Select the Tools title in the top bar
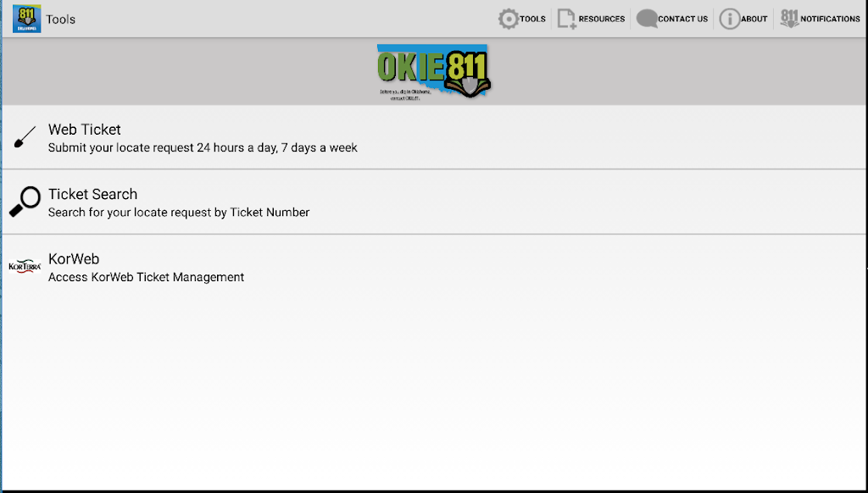The width and height of the screenshot is (868, 493). [61, 19]
